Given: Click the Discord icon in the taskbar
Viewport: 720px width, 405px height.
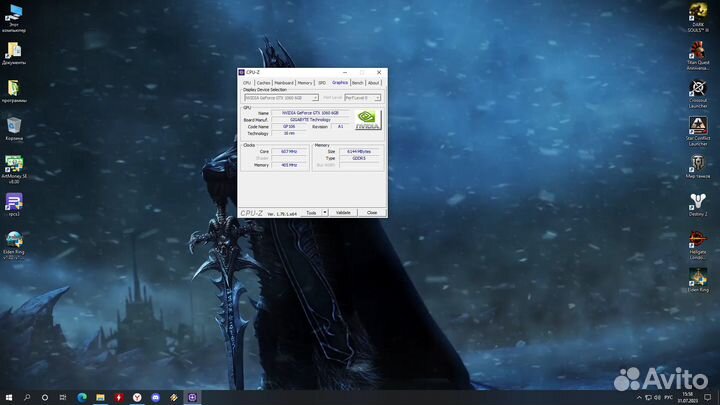Looking at the screenshot, I should pyautogui.click(x=155, y=397).
